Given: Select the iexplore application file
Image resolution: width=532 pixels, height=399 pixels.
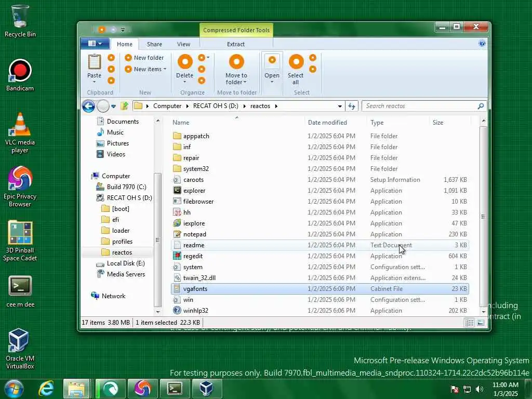Looking at the screenshot, I should click(x=320, y=223).
